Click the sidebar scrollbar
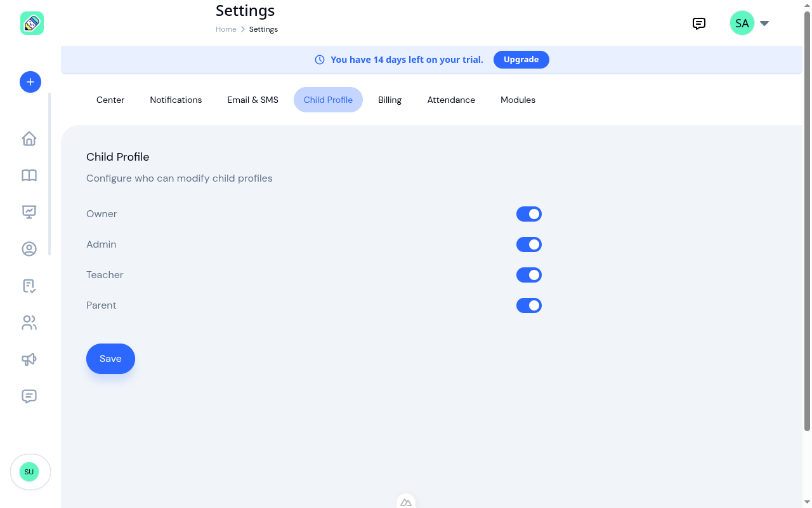 (x=49, y=174)
